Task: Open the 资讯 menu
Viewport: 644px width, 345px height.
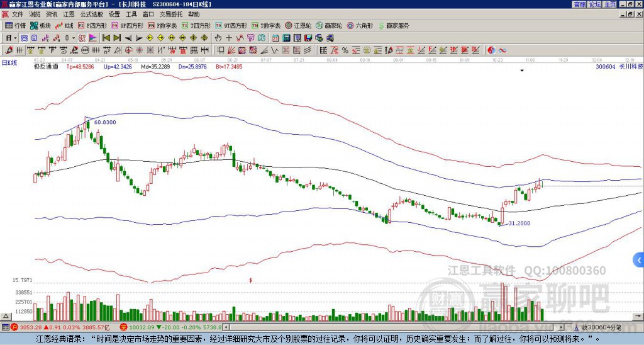Action: 52,14
